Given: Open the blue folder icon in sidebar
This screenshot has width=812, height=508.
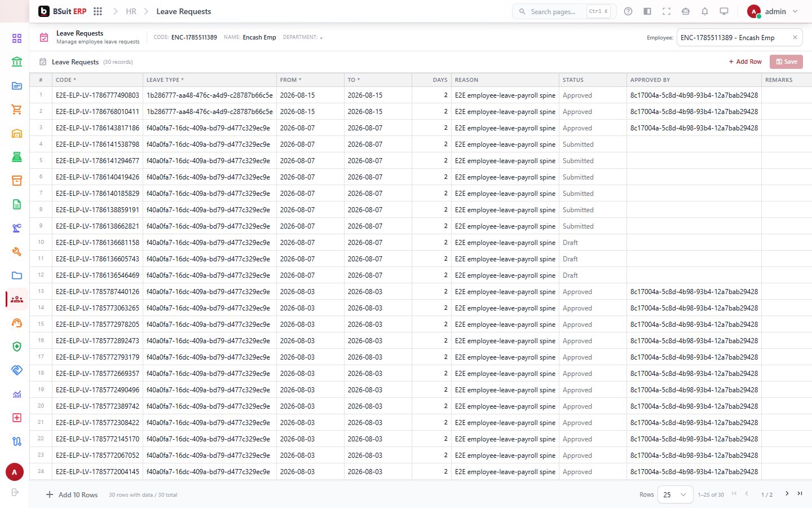Looking at the screenshot, I should click(17, 275).
